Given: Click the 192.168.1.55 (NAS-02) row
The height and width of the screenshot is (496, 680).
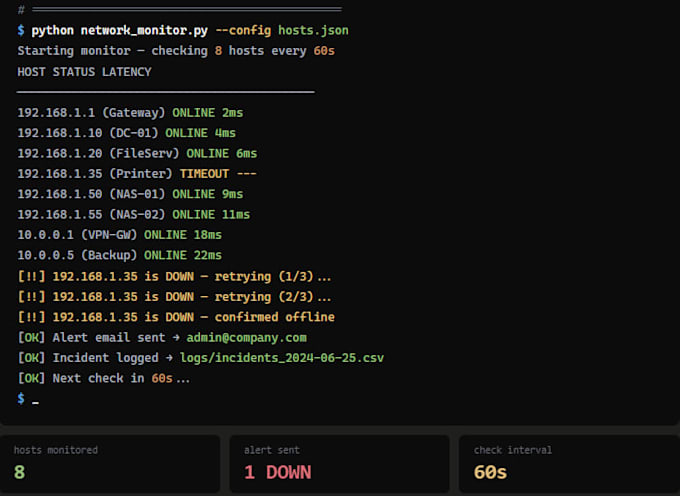Looking at the screenshot, I should tap(134, 215).
